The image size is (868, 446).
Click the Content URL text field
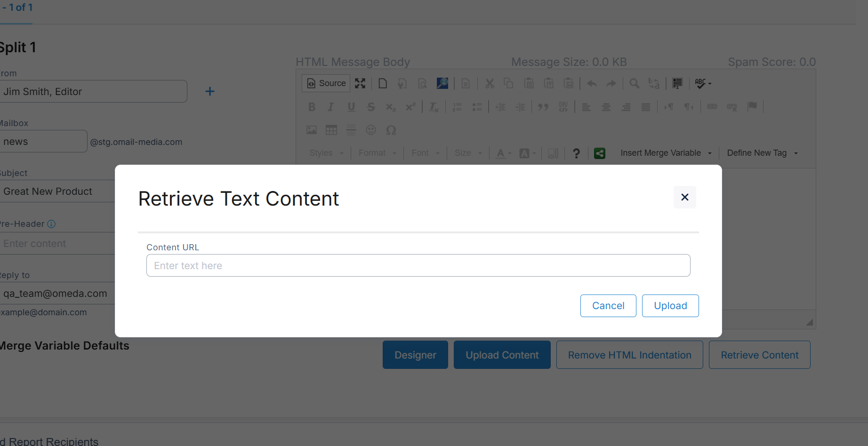tap(418, 265)
